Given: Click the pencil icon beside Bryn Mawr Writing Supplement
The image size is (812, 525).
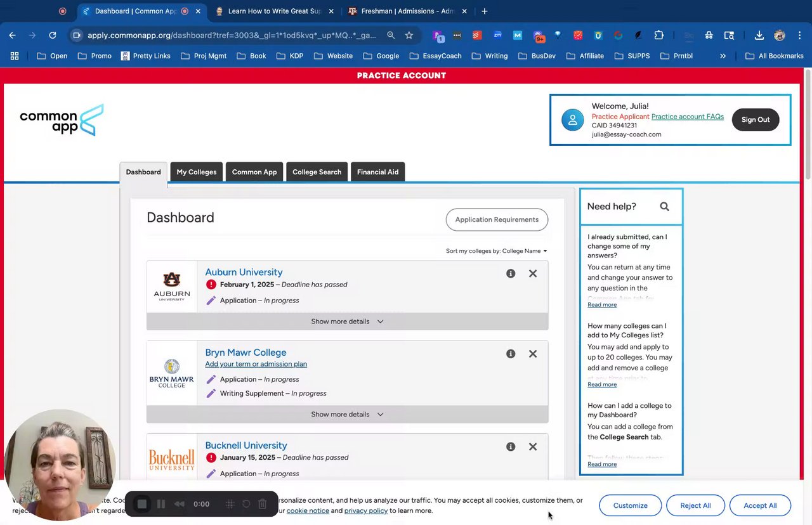Looking at the screenshot, I should coord(211,393).
